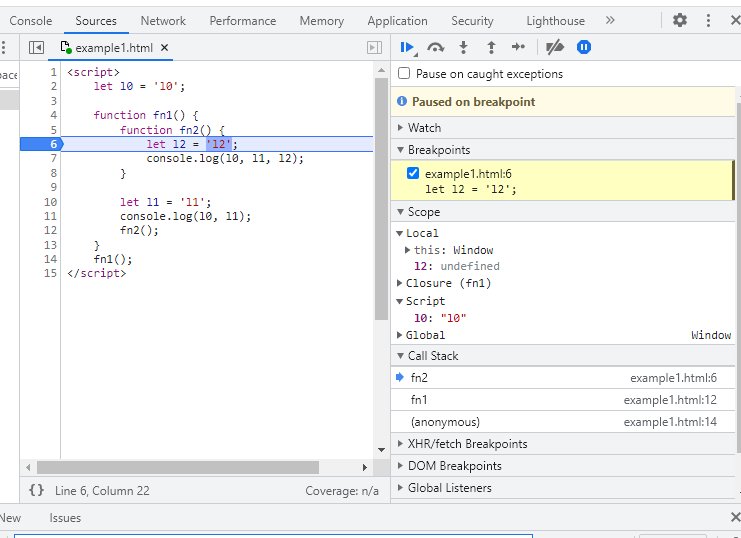Switch to Console tab
Viewport: 741px width, 538px height.
coord(31,21)
